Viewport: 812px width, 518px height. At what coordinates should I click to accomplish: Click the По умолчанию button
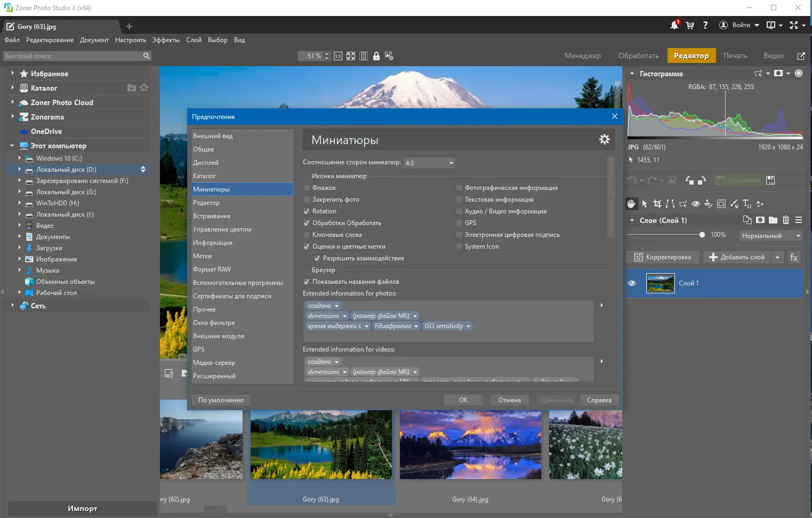(221, 400)
